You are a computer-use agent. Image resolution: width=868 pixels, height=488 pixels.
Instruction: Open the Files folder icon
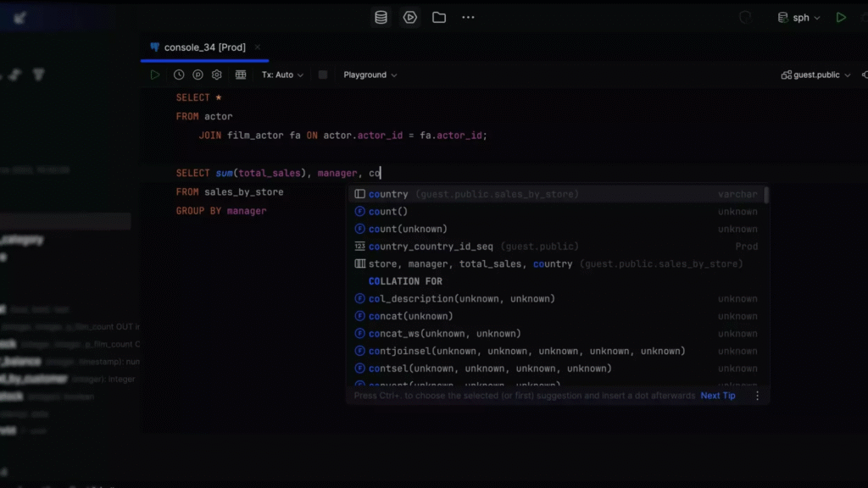[439, 17]
